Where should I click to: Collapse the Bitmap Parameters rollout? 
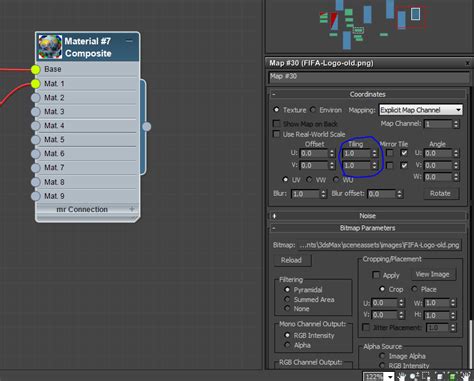(x=274, y=228)
